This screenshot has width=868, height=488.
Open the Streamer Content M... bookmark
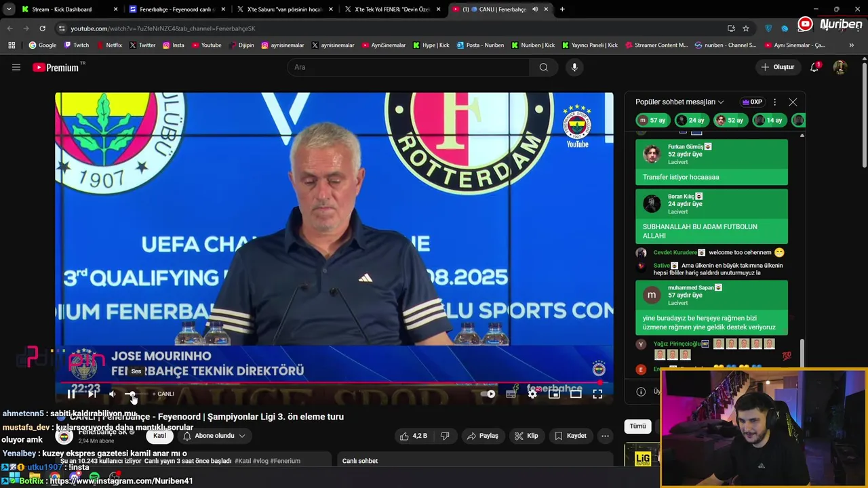point(656,45)
